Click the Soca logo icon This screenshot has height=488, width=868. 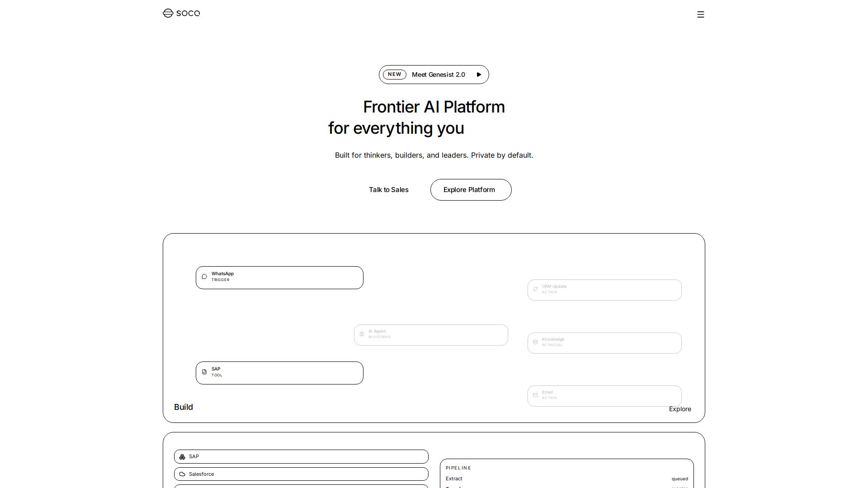[168, 13]
